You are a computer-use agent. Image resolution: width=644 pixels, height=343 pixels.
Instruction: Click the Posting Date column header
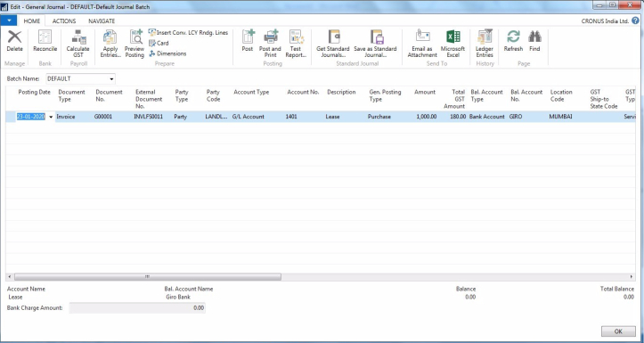click(x=35, y=92)
